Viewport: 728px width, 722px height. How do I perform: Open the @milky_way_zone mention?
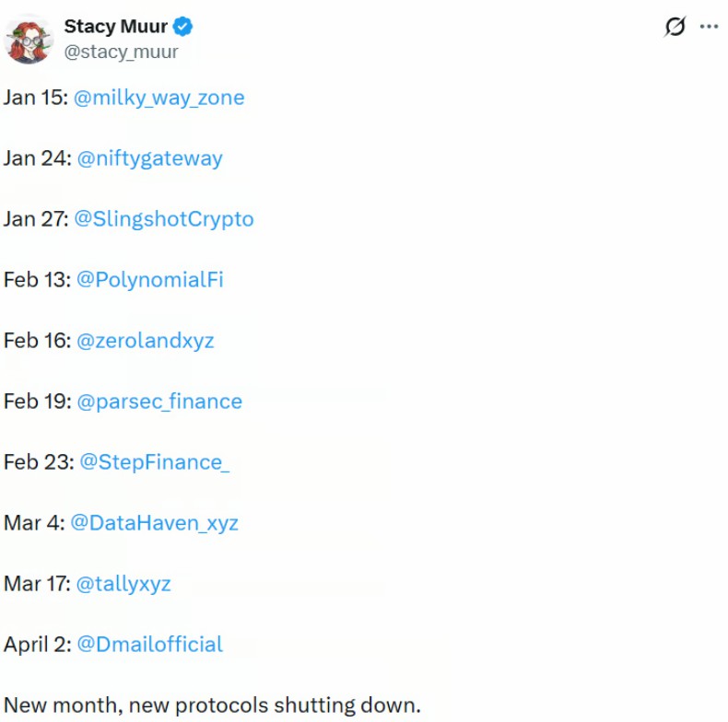159,98
